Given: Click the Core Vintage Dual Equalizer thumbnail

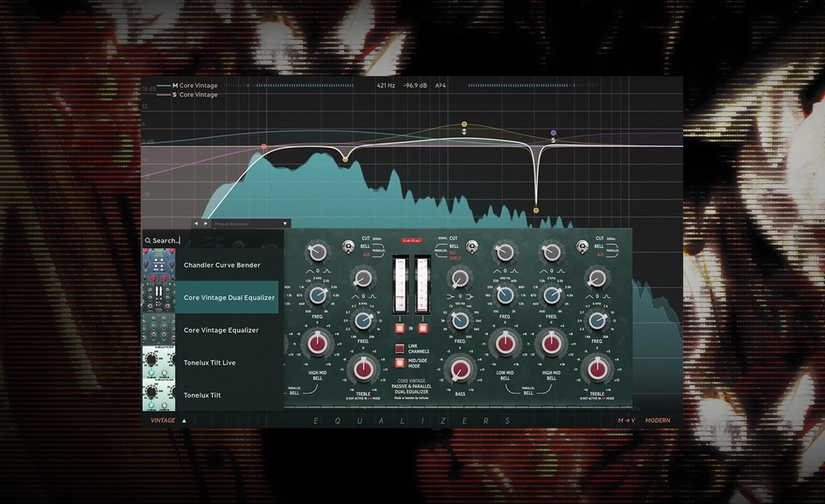Looking at the screenshot, I should [159, 297].
